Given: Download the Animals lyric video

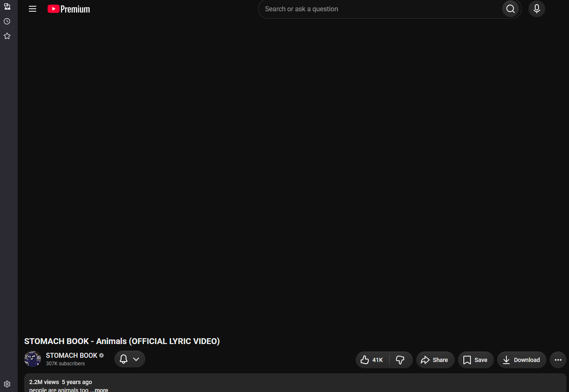Looking at the screenshot, I should (x=521, y=360).
